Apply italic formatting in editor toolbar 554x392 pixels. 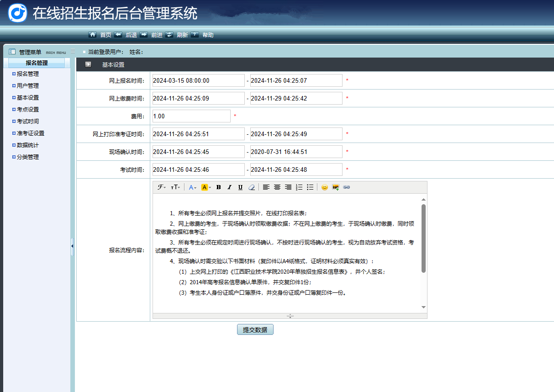click(229, 187)
